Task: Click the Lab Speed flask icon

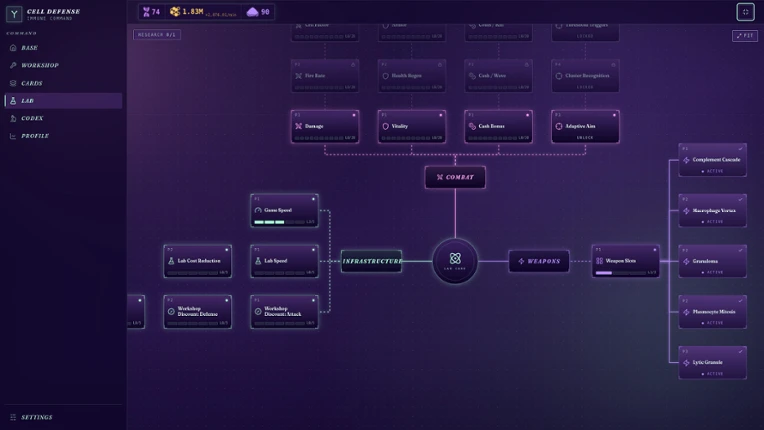Action: point(258,261)
